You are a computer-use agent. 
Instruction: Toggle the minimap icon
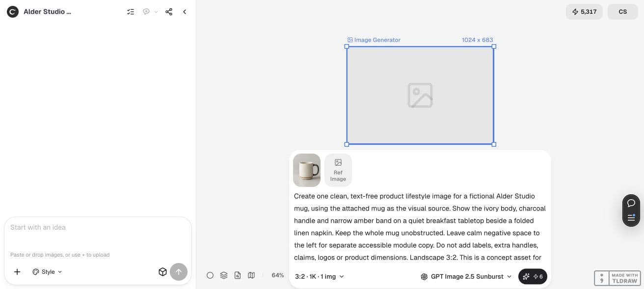coord(251,275)
